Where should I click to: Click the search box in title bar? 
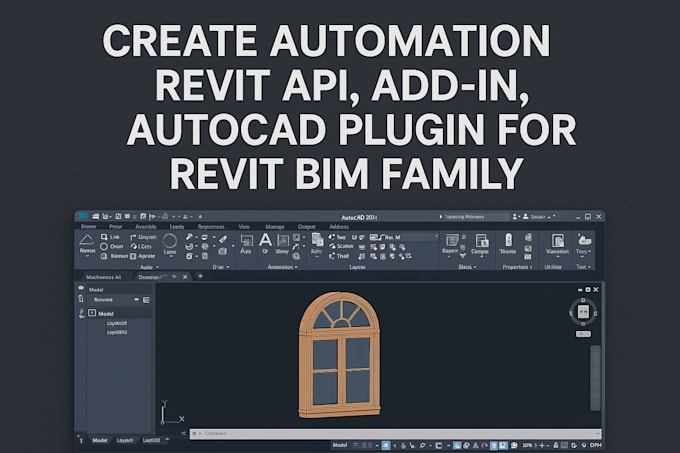tap(473, 216)
